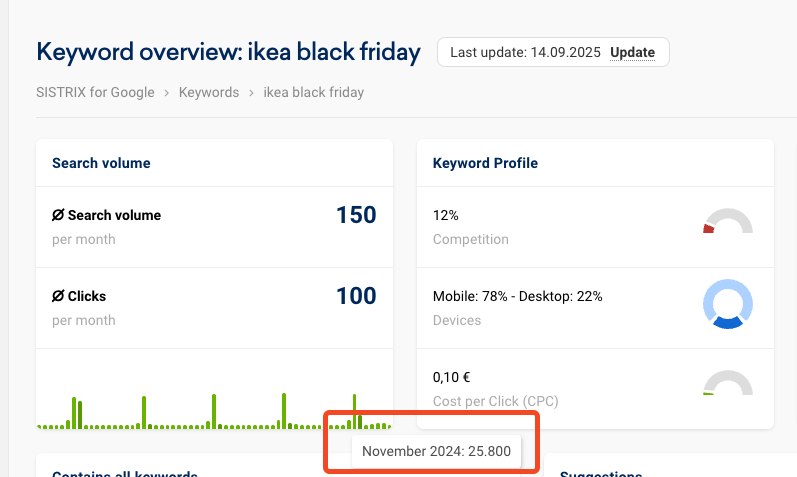Viewport: 797px width, 477px height.
Task: Click the rightmost tall bar in the chart
Action: click(355, 411)
